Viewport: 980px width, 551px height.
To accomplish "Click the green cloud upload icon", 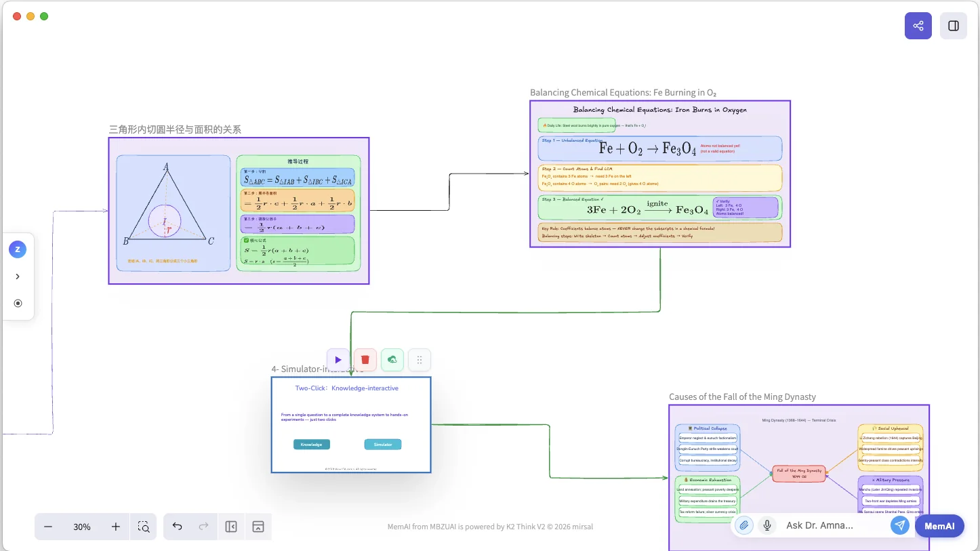I will click(392, 360).
